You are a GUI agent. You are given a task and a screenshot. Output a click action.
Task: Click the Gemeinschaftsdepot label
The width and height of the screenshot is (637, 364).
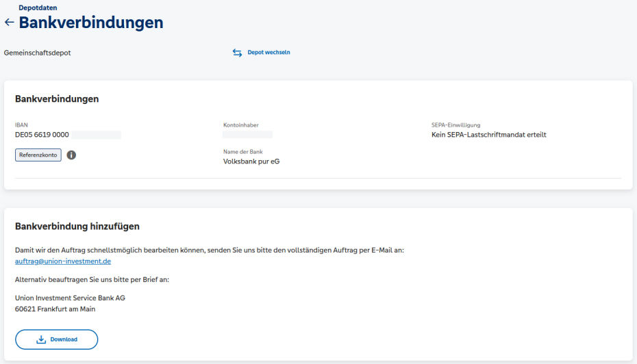[x=38, y=53]
